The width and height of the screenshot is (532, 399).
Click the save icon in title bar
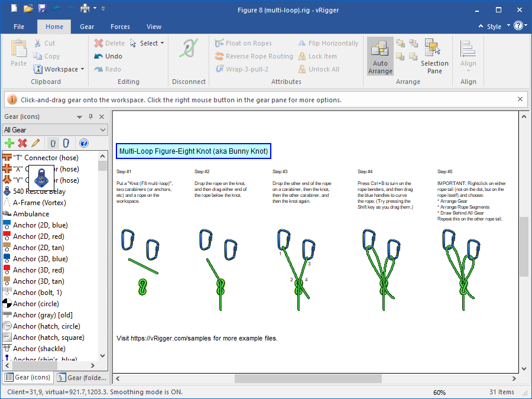[x=42, y=8]
